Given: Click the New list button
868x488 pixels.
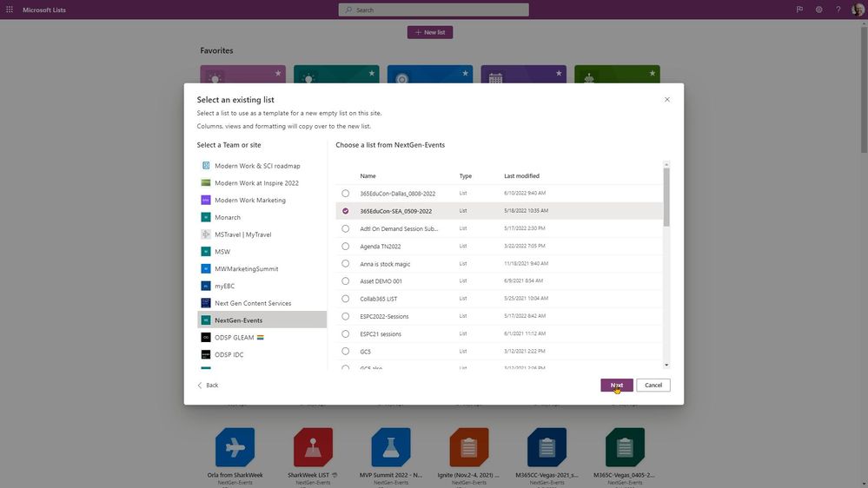Looking at the screenshot, I should (x=430, y=32).
